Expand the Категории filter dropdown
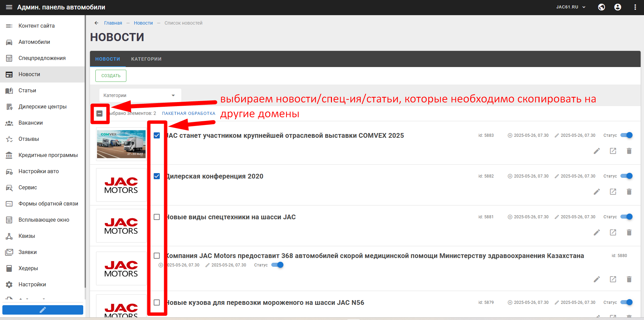 140,95
